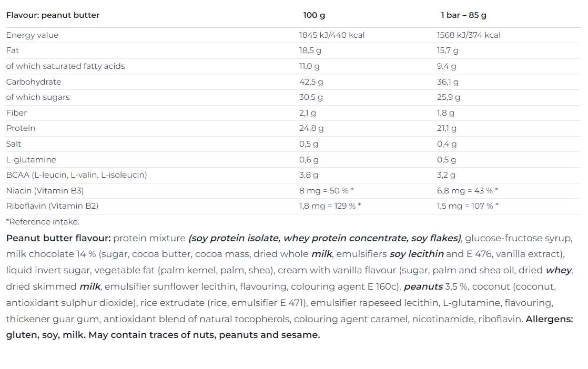Click the '30,5 g' sugars value
The image size is (588, 369).
coord(311,97)
